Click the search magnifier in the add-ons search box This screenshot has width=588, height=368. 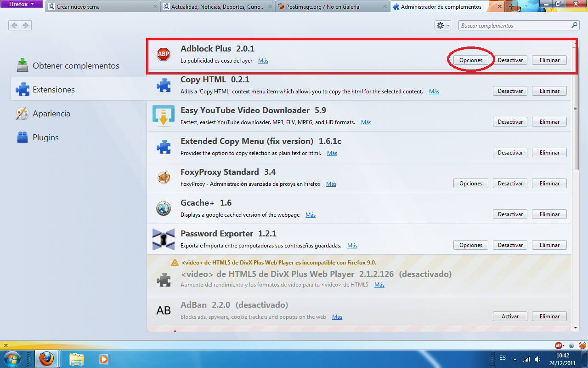click(575, 25)
